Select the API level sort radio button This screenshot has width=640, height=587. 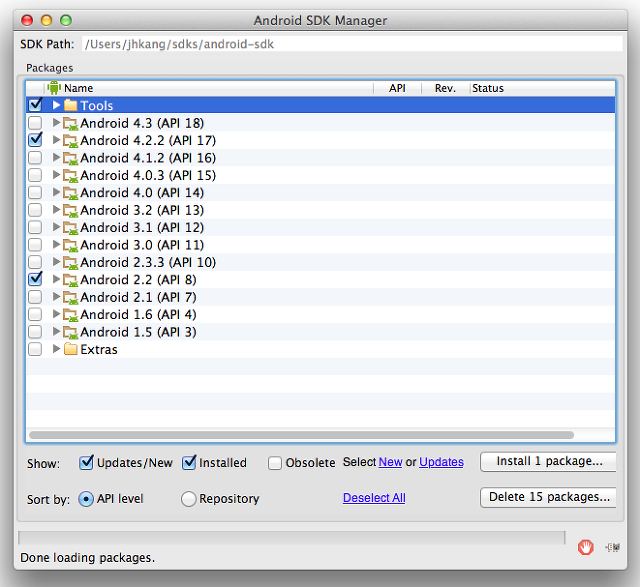86,498
